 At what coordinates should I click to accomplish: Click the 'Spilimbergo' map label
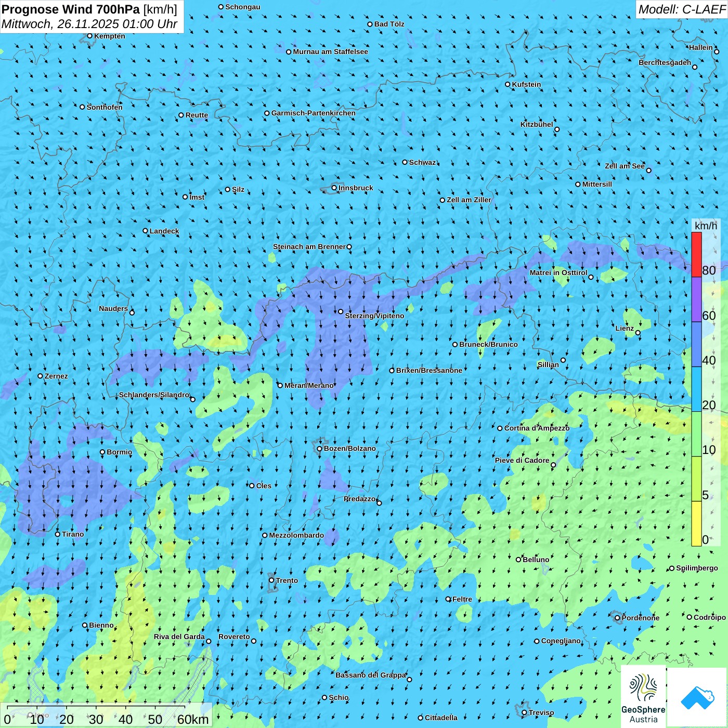pos(697,568)
